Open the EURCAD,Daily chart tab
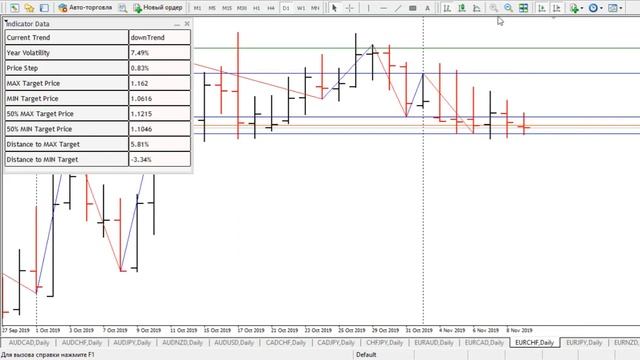 [484, 342]
